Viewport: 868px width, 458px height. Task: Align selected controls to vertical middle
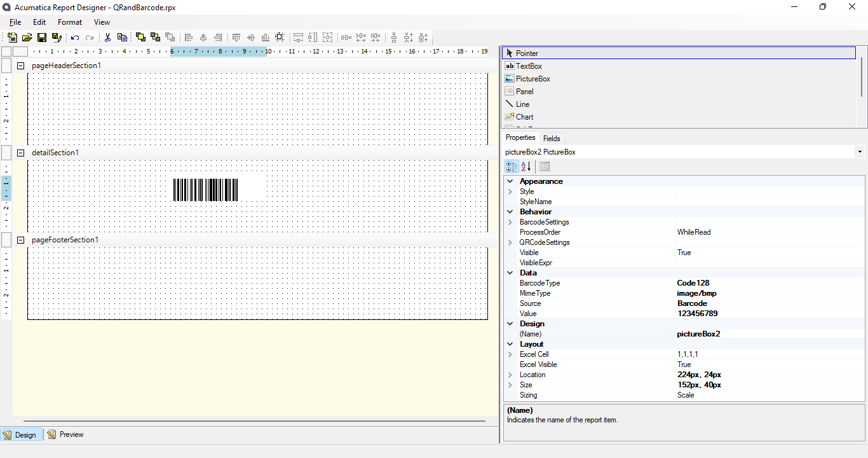pyautogui.click(x=250, y=38)
